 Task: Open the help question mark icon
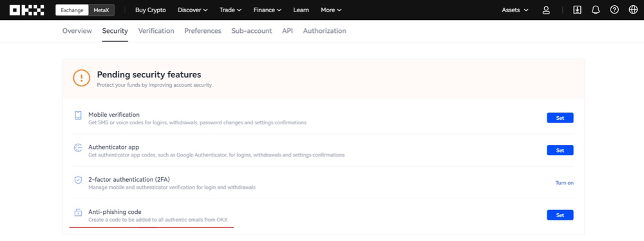(614, 10)
